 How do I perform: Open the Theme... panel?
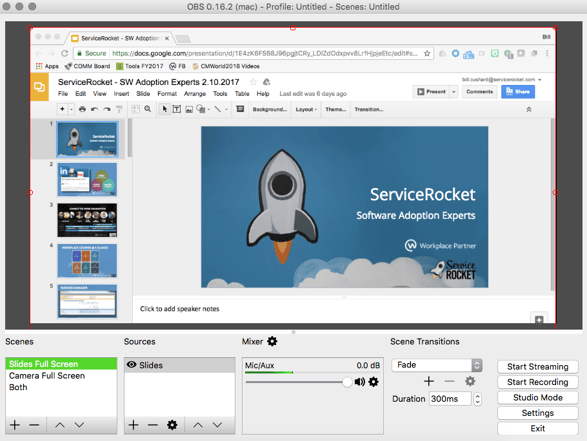[x=335, y=109]
